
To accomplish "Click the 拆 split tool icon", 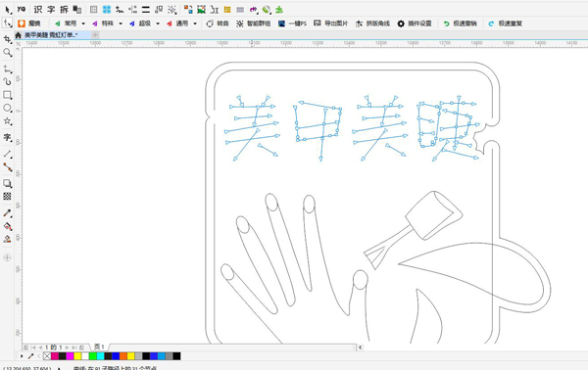I will (64, 10).
